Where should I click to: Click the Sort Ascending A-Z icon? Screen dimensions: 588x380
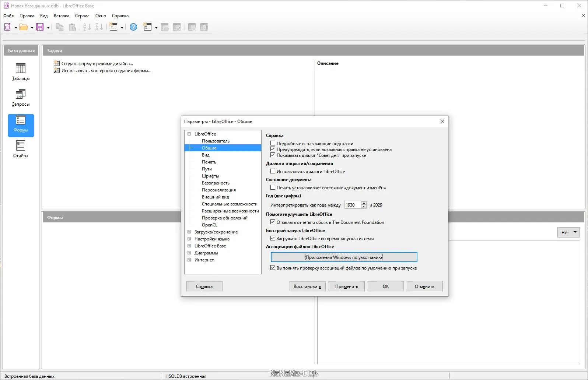87,27
